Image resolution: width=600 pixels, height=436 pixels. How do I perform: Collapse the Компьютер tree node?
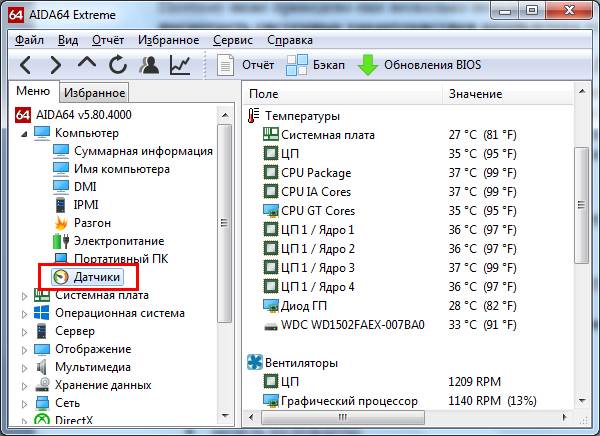(x=25, y=133)
